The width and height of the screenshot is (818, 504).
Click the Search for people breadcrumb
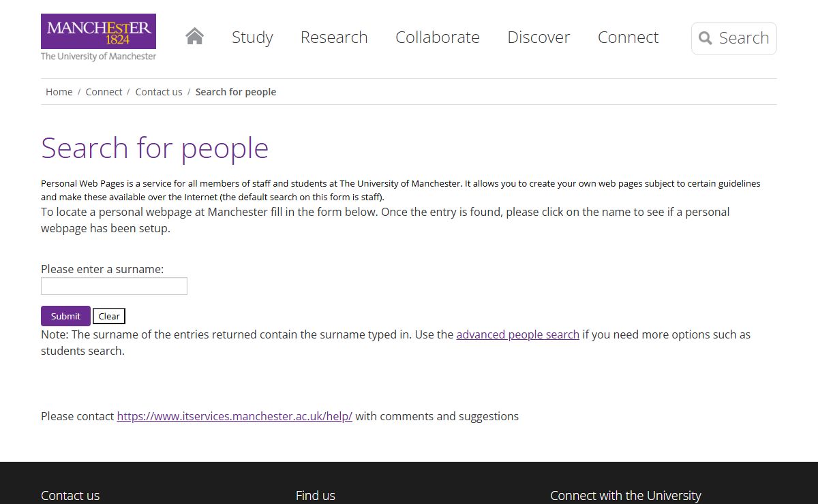pyautogui.click(x=236, y=92)
